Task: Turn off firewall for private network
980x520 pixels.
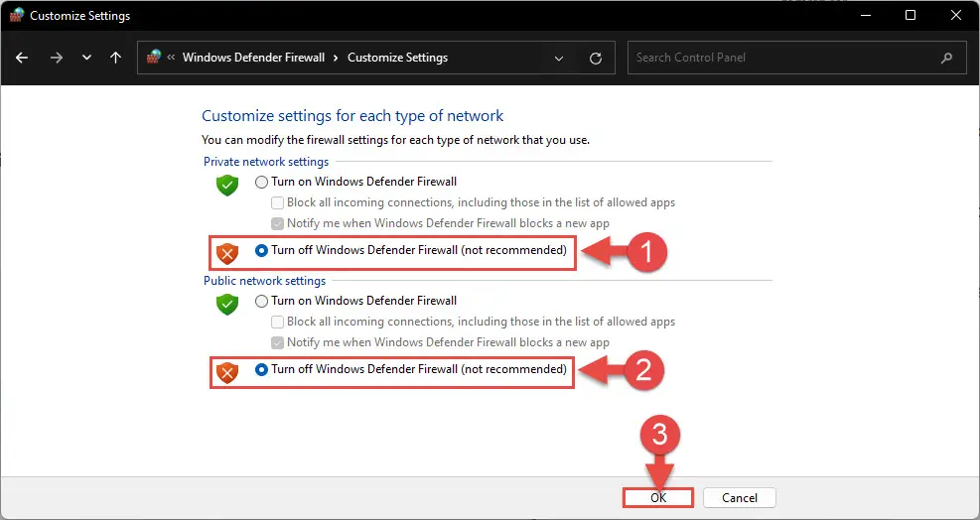Action: click(x=261, y=251)
